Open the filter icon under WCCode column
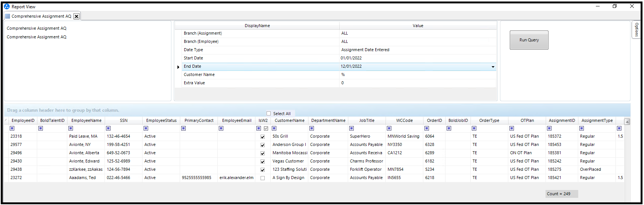This screenshot has width=644, height=205. coord(389,128)
